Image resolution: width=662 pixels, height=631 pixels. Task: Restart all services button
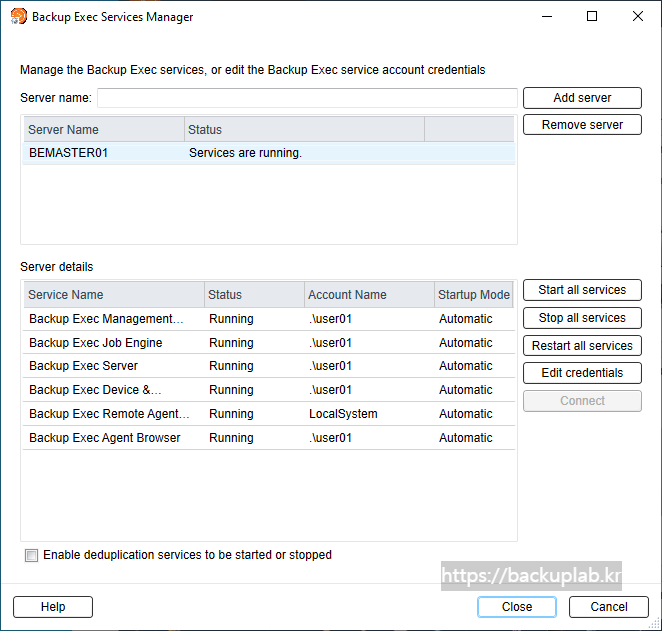click(582, 346)
